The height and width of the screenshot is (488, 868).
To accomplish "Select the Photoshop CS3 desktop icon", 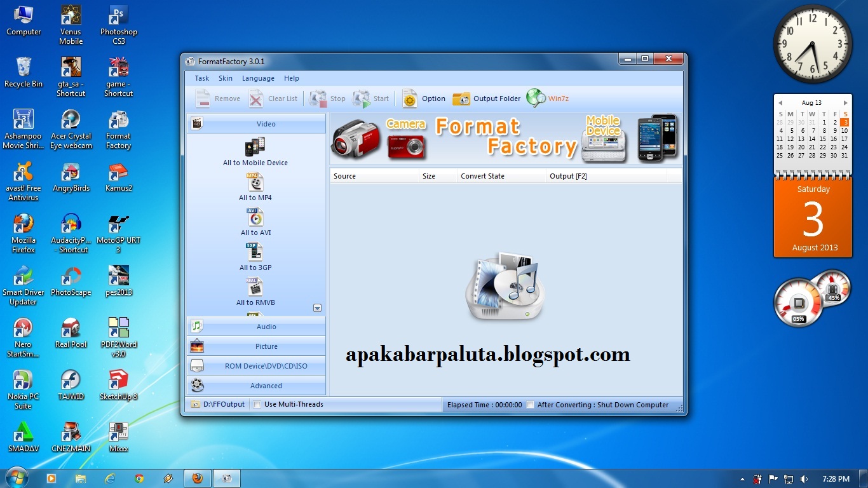I will click(x=119, y=25).
